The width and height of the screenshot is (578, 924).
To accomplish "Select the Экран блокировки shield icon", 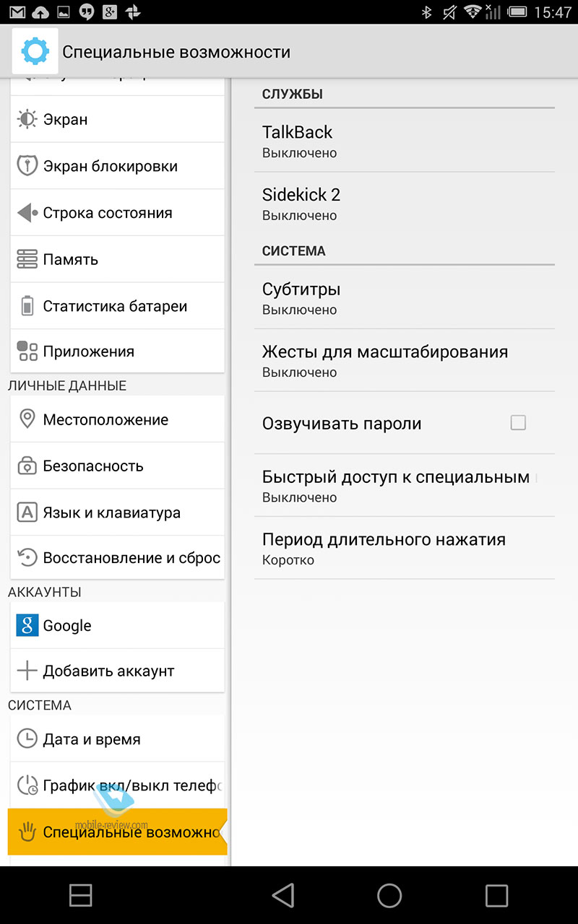I will [27, 165].
